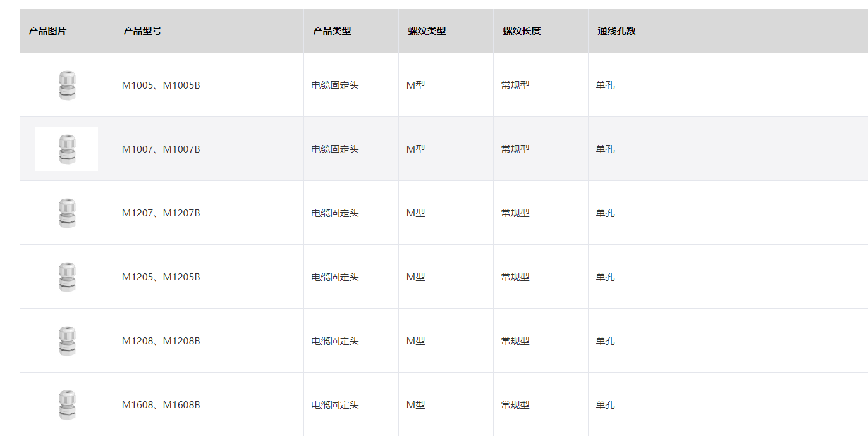Screen dimensions: 868x436
Task: Open the M1205、M1205B product link
Action: point(161,277)
